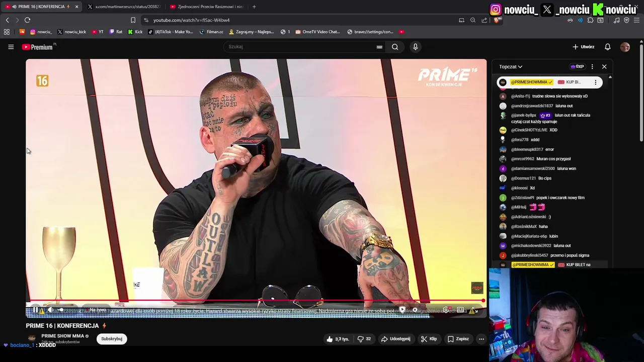Open chat options three-dot menu

coord(592,66)
